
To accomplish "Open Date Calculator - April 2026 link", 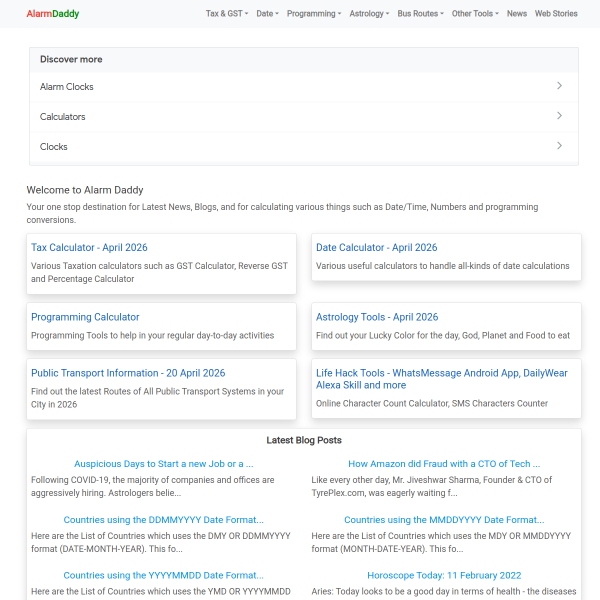I will pyautogui.click(x=376, y=247).
